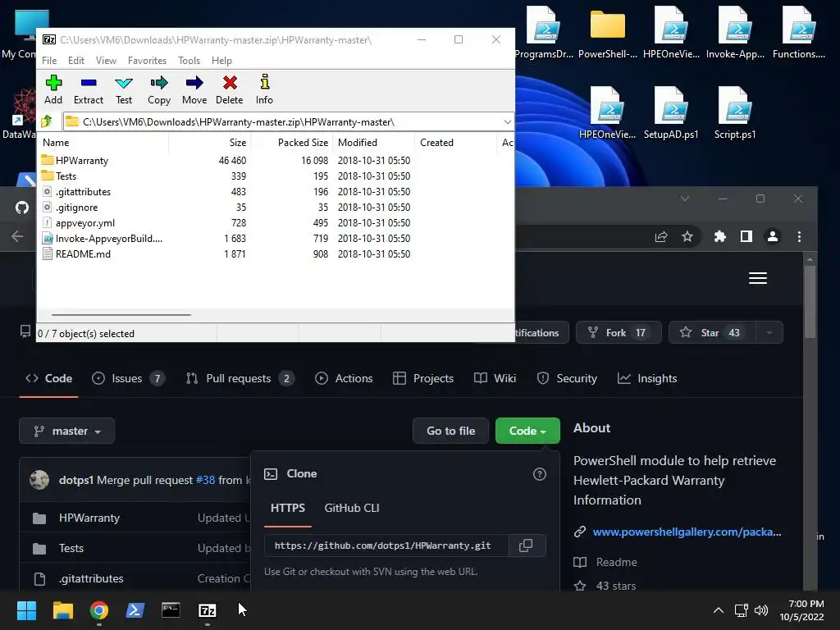Select the HPWarranty folder in 7-Zip
This screenshot has width=840, height=630.
coord(81,161)
